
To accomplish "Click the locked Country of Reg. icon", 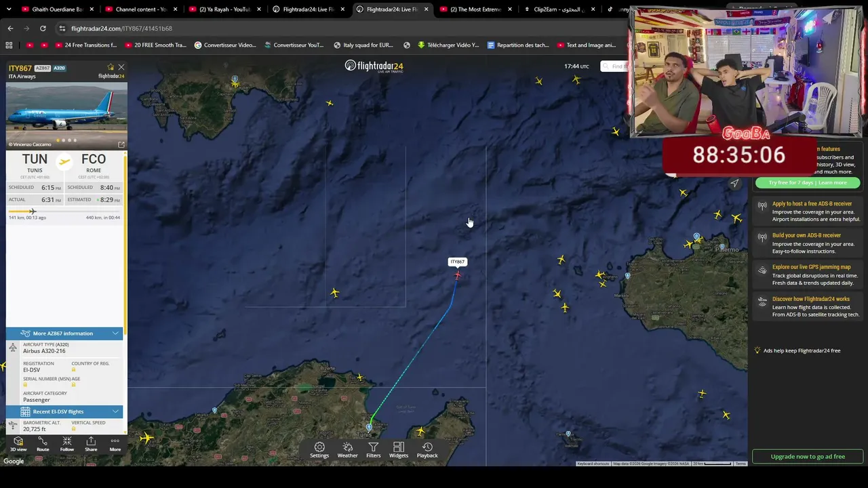I will pos(73,369).
